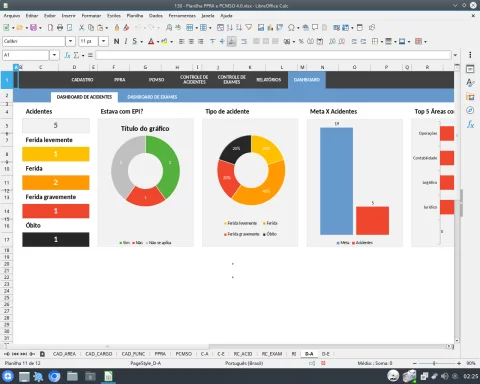This screenshot has height=384, width=480.
Task: Insert special character omega icon
Action: point(291,28)
